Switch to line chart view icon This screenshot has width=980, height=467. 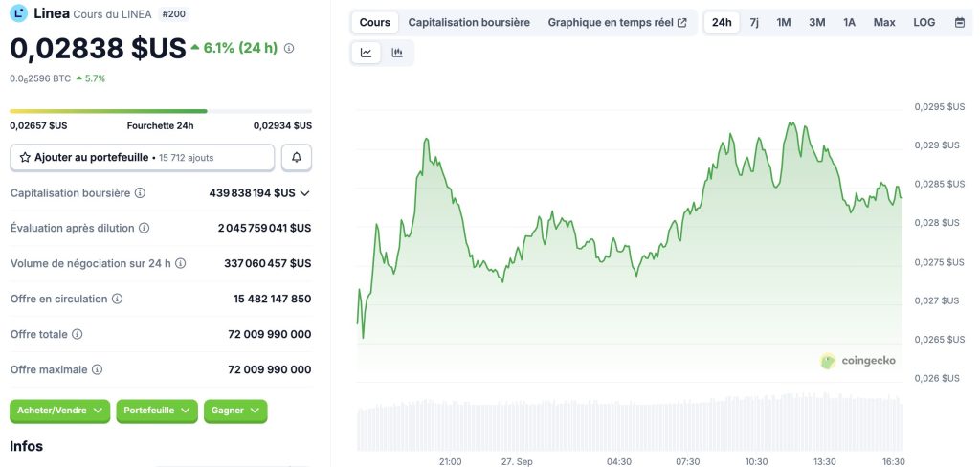point(367,54)
